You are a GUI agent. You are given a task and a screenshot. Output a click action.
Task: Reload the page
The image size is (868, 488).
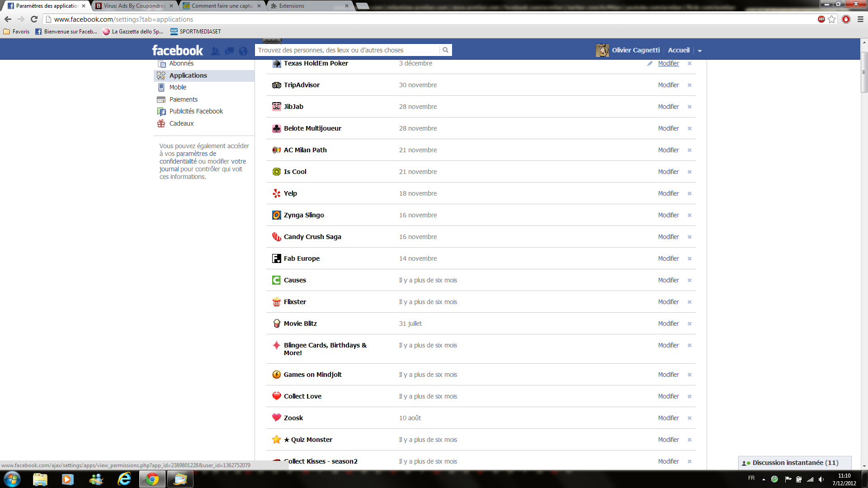click(x=34, y=19)
